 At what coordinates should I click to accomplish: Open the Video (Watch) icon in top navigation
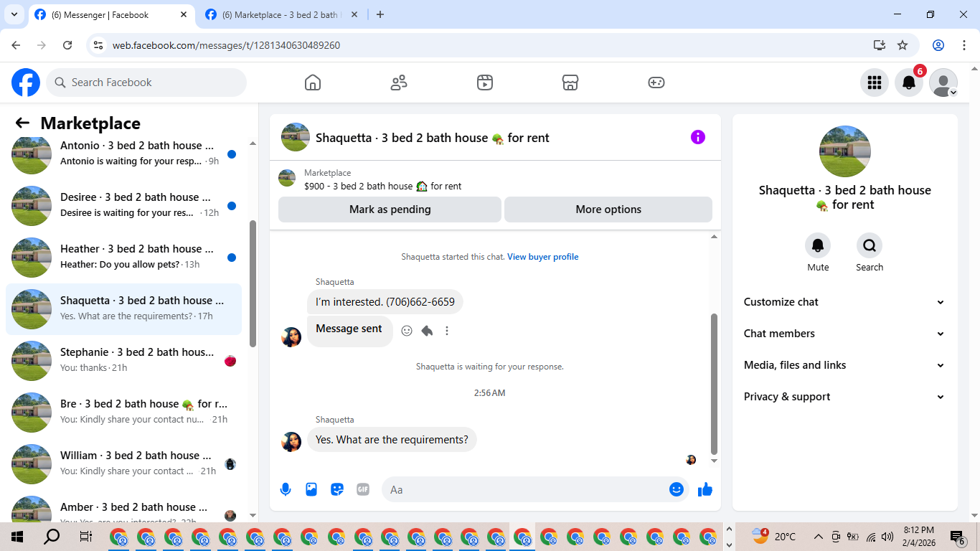coord(485,83)
